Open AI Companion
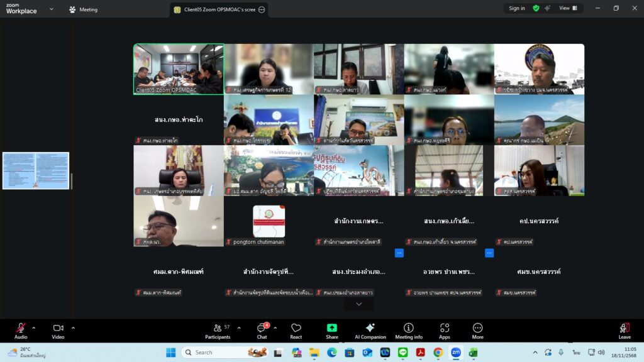Screen dimensions: 644x362 click(370, 331)
